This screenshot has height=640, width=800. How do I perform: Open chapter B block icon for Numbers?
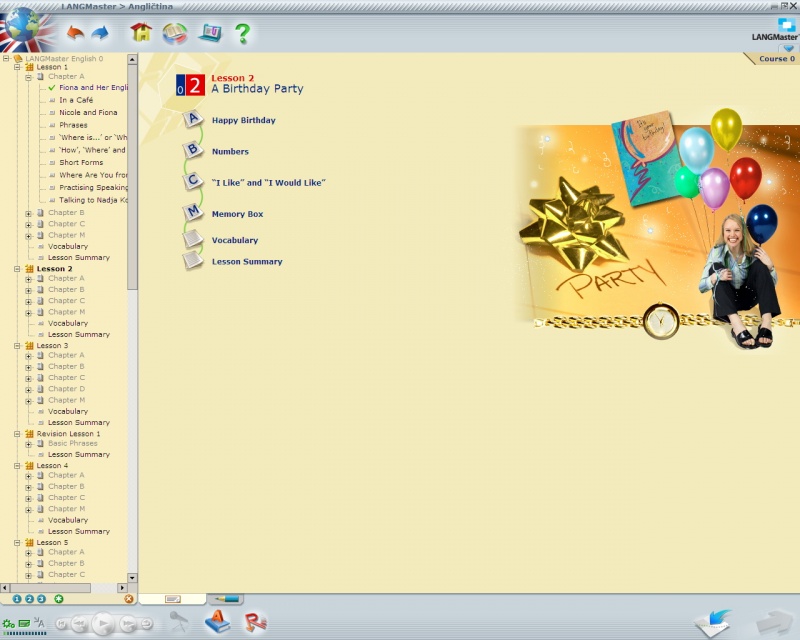(192, 150)
